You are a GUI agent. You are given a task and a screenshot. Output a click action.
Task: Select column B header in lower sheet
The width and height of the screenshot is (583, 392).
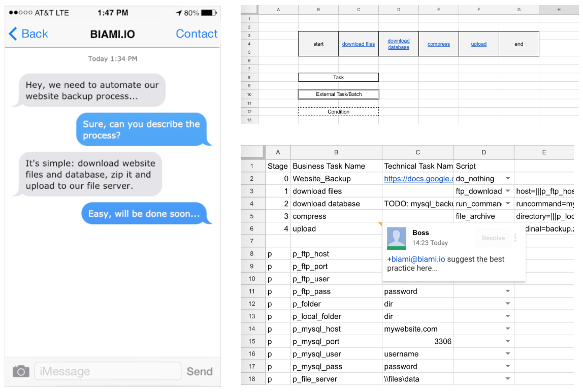(x=336, y=152)
